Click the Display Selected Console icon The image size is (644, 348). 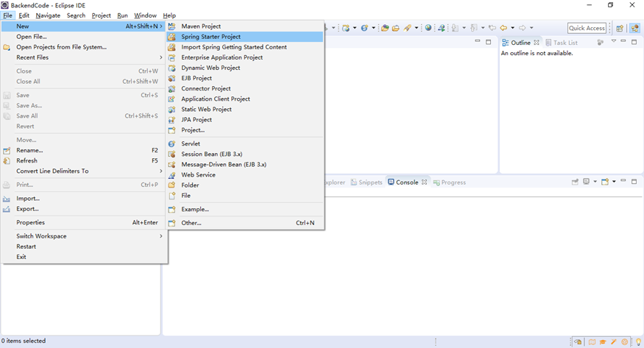(x=587, y=182)
